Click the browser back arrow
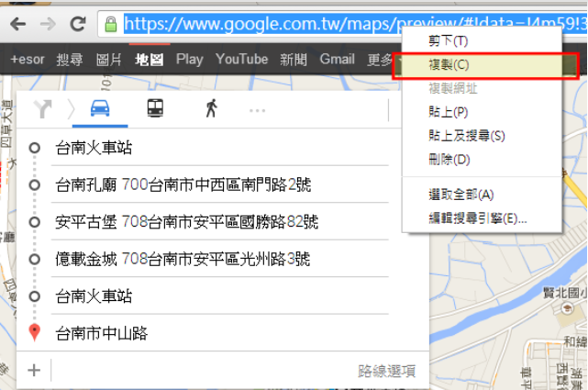Screen dimensions: 588x390 17,22
